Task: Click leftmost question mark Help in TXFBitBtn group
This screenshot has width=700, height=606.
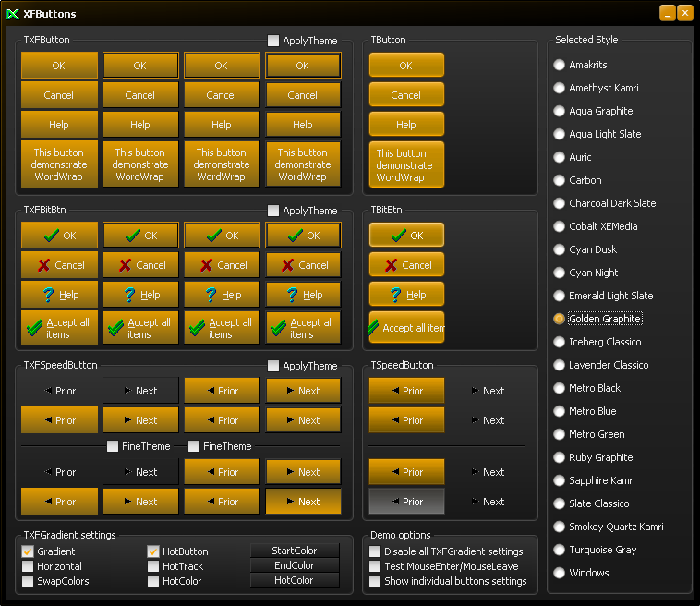Action: tap(58, 295)
